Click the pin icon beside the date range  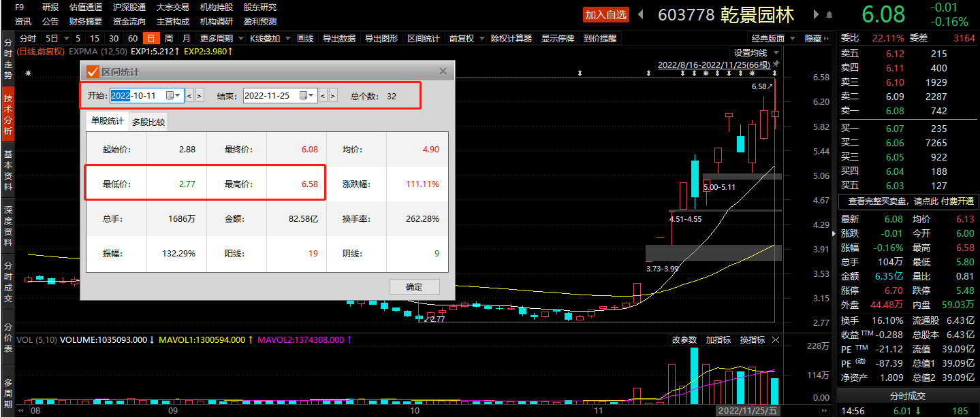point(776,64)
